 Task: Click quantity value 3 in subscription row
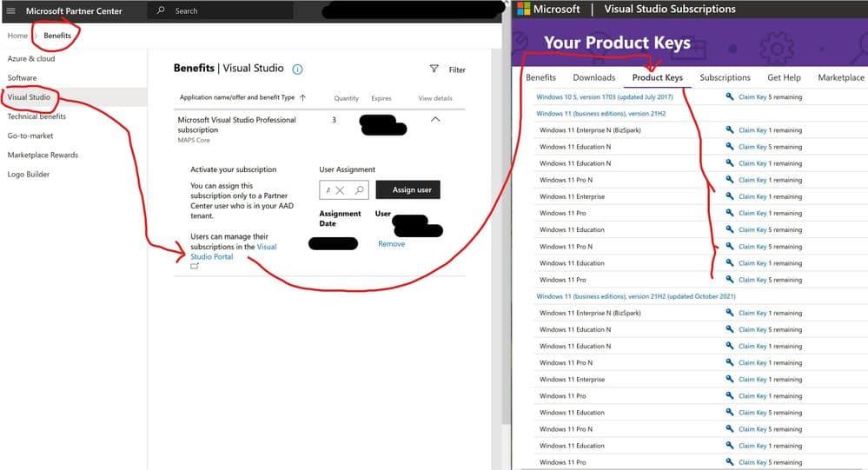click(334, 120)
